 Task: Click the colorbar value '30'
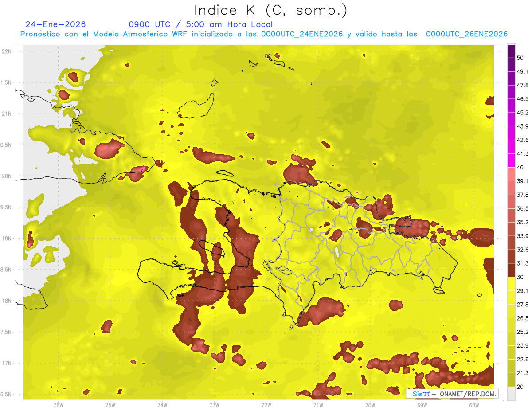click(520, 277)
